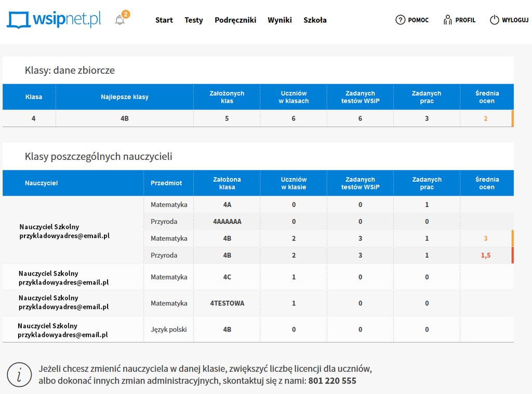Open the Start menu item
Screen dimensions: 532x394
[164, 20]
